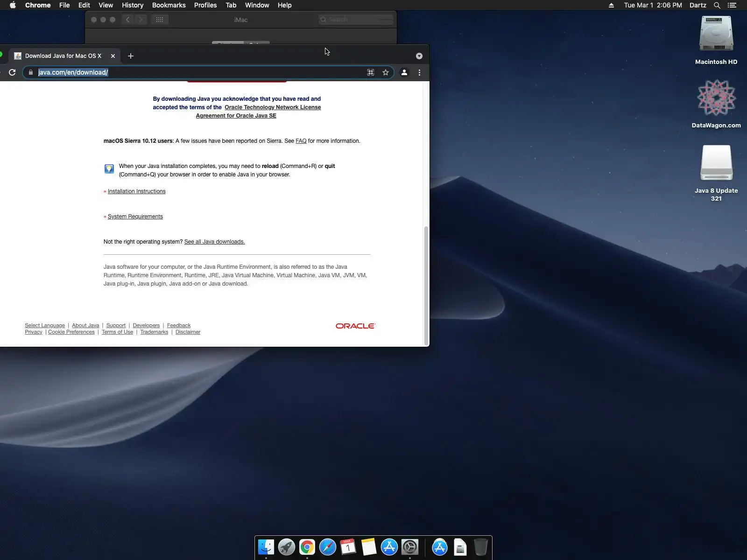Open Launchpad from the Dock
Image resolution: width=747 pixels, height=560 pixels.
(x=287, y=547)
